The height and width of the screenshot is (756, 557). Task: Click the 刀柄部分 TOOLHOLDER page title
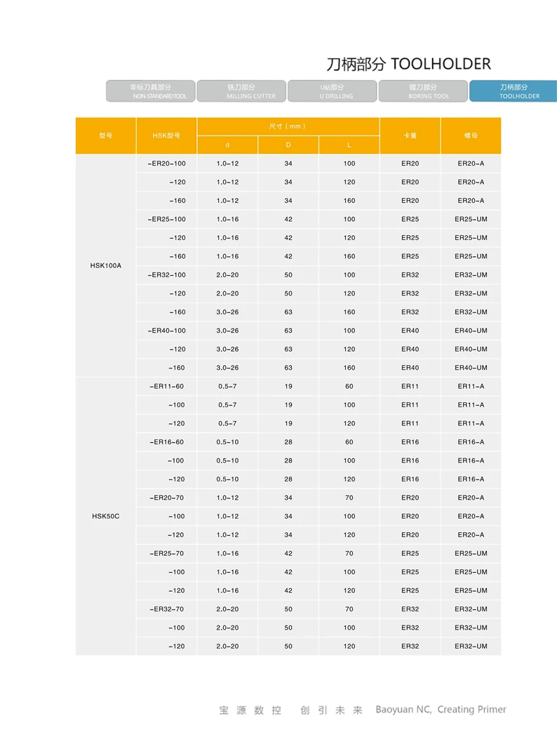coord(409,65)
